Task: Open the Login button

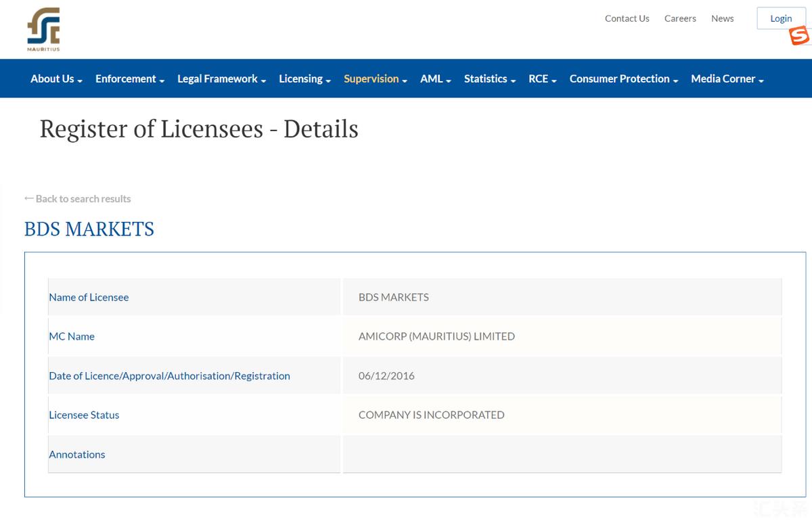Action: point(781,18)
